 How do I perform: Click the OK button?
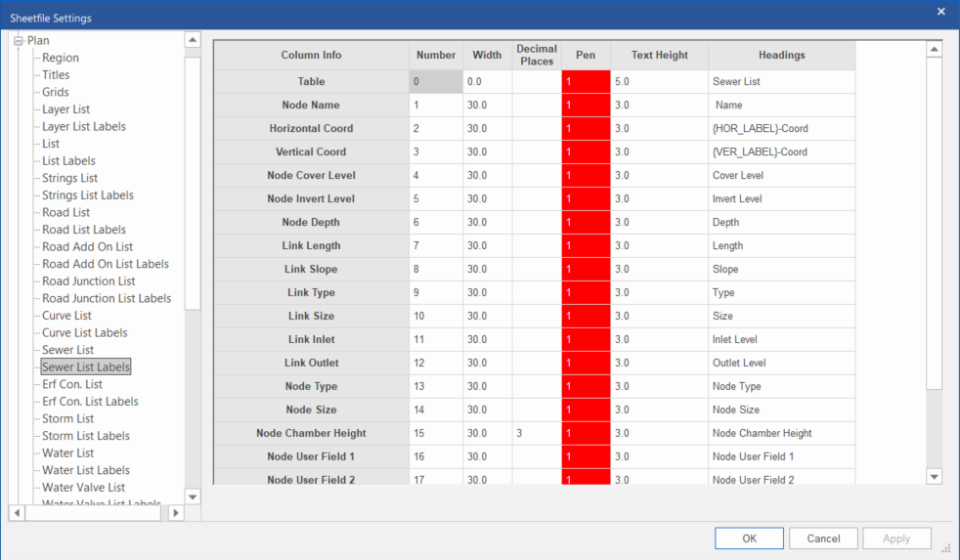tap(749, 538)
